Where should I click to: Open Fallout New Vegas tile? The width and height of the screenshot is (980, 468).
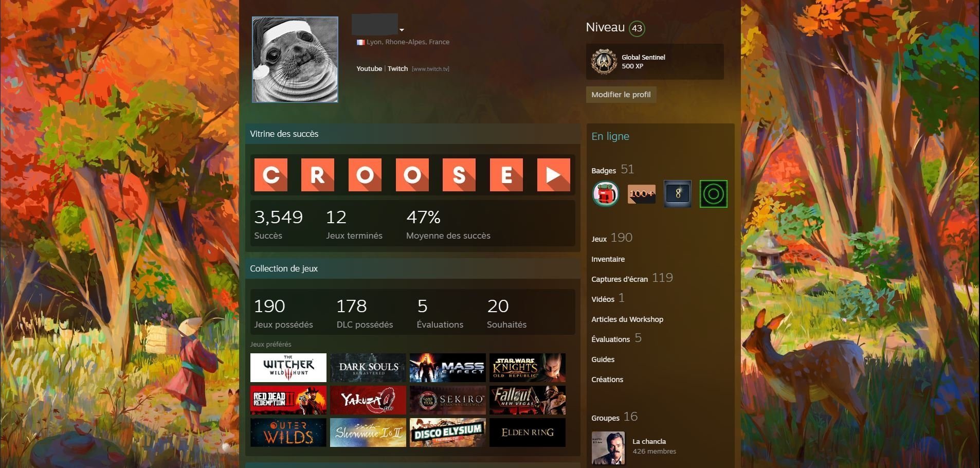coord(528,400)
